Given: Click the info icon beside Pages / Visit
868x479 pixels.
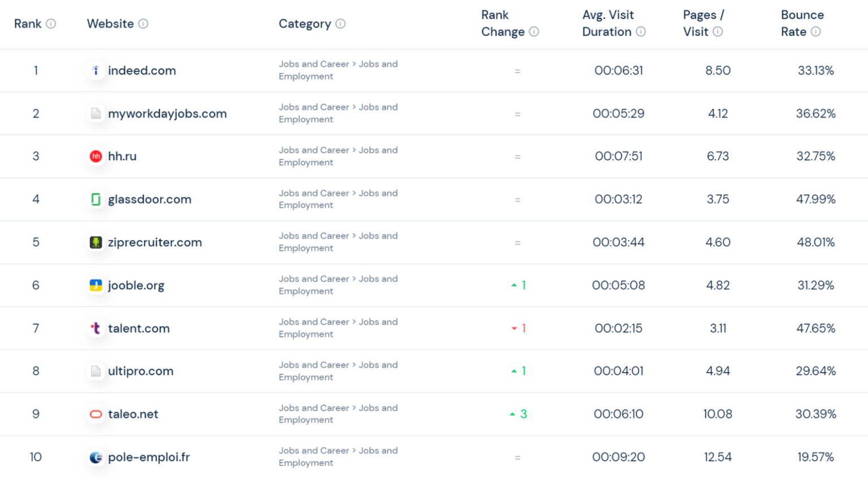Looking at the screenshot, I should (x=718, y=32).
